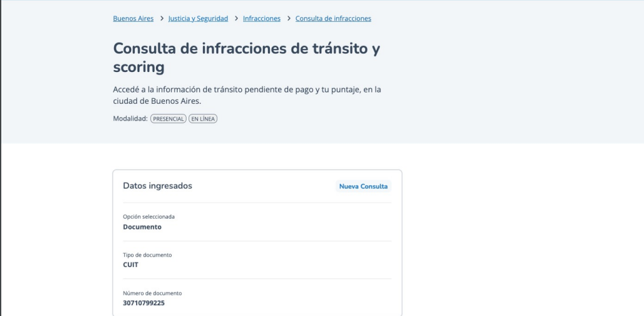This screenshot has width=644, height=316.
Task: Click the chevron before Consulta de infracciones
Action: (288, 18)
